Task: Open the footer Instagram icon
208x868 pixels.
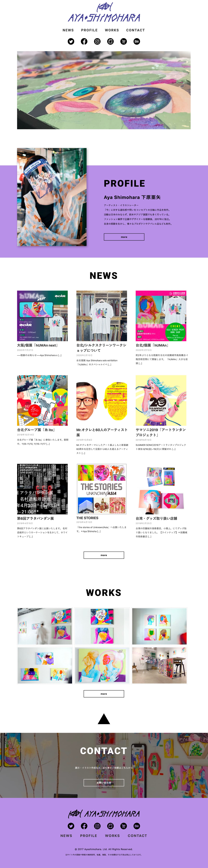Action: (x=97, y=826)
